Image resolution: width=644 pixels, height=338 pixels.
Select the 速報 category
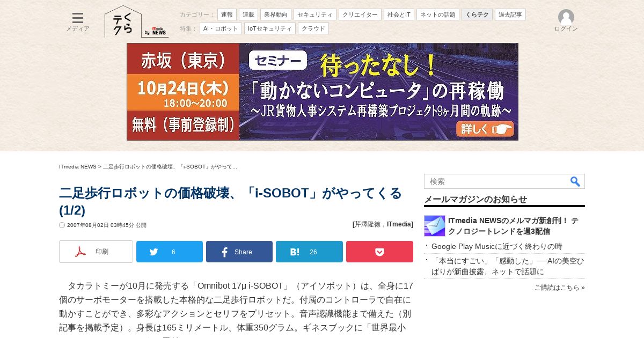coord(227,14)
